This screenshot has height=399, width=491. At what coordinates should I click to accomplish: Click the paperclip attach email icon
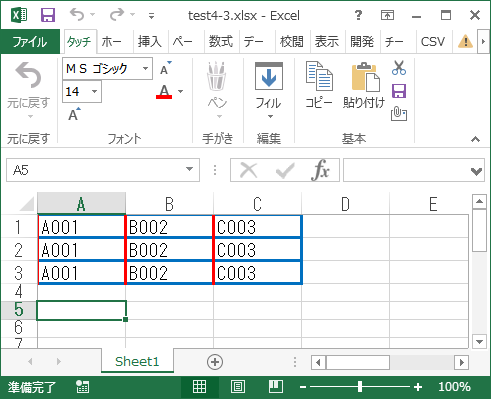[399, 114]
